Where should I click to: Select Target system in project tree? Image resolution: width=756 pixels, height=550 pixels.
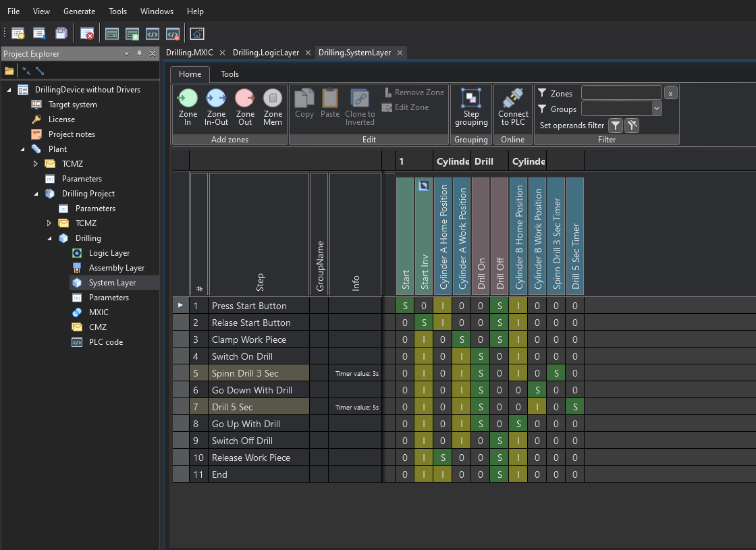[x=72, y=105]
